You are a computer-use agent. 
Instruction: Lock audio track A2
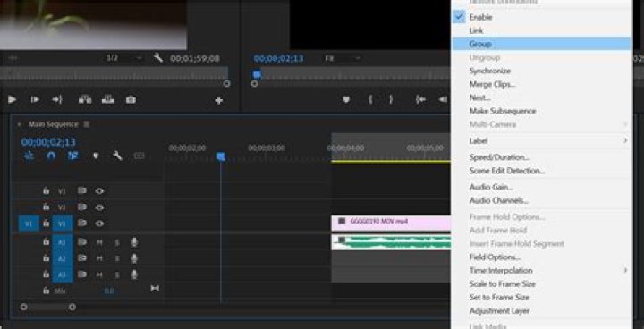[x=46, y=258]
